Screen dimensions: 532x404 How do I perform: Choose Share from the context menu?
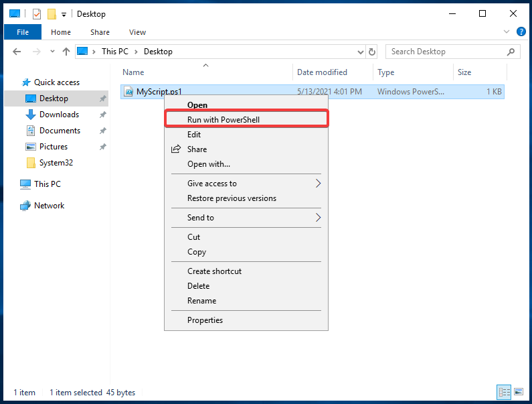[246, 149]
